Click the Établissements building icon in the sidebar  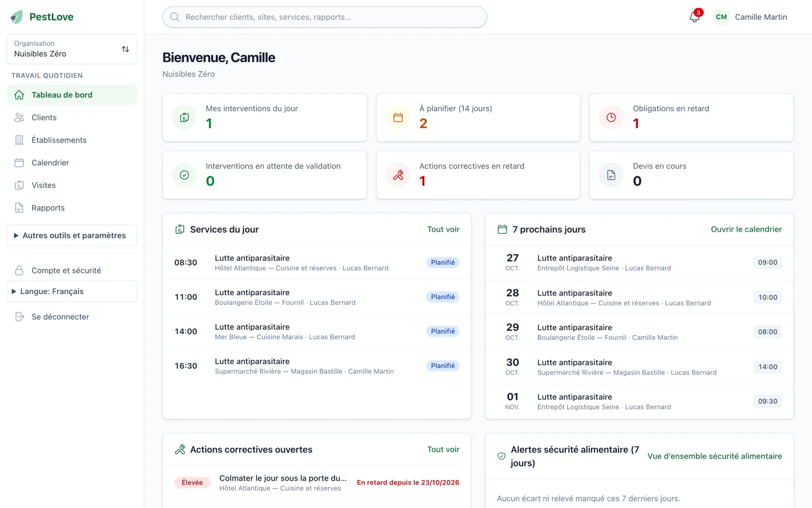(19, 140)
